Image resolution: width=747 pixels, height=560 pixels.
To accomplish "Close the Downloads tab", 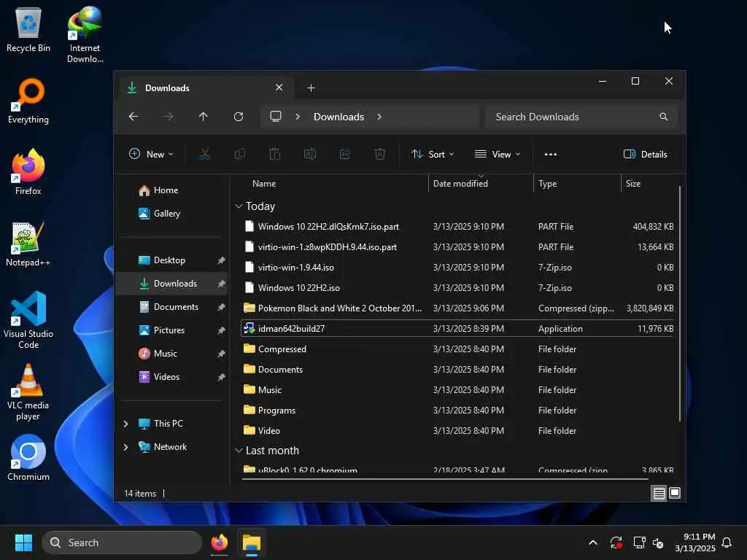I will [279, 87].
